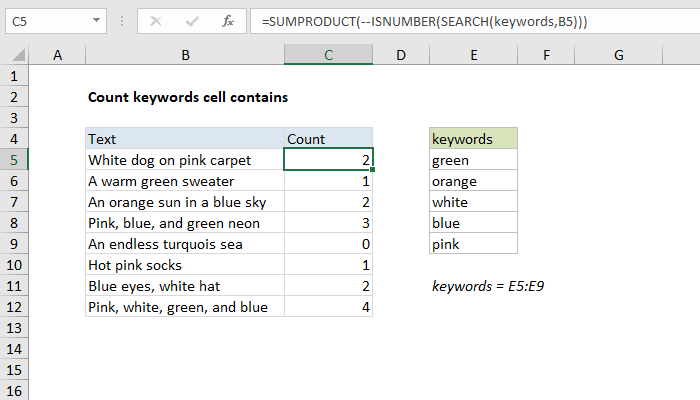This screenshot has height=400, width=700.
Task: Click the fill handle of cell C5
Action: [372, 170]
